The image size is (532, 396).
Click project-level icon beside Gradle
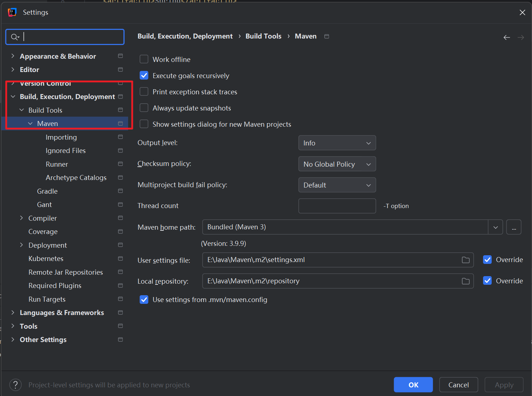121,191
